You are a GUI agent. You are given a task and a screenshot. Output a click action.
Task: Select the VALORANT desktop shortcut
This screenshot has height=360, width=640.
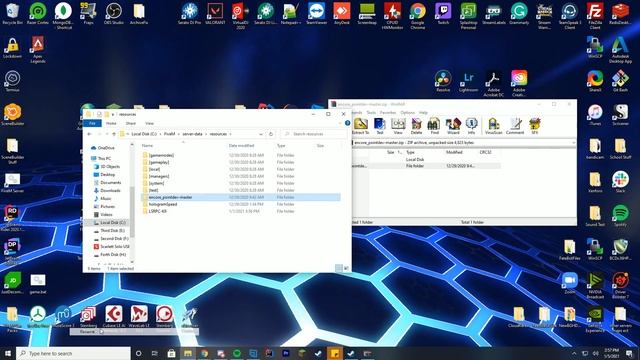point(215,13)
